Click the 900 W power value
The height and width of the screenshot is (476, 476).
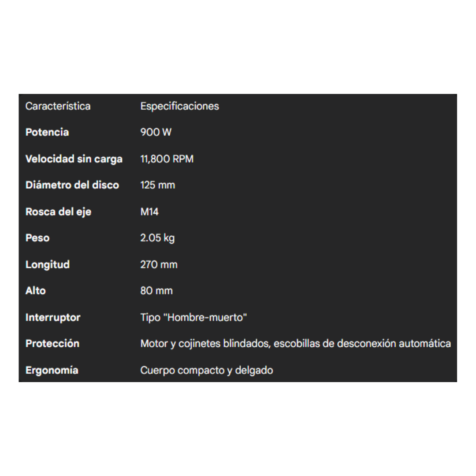coord(156,132)
